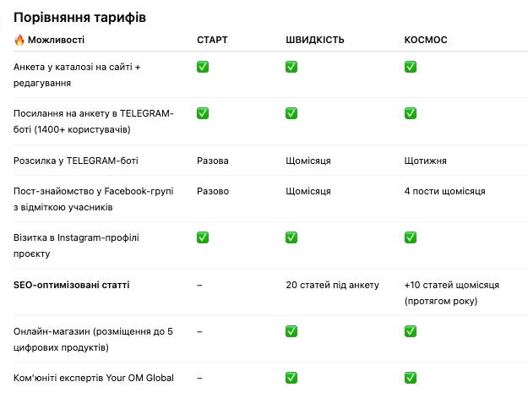Click КОСМОС checkmark for Instagram візитка row
This screenshot has height=420, width=528.
click(x=411, y=237)
